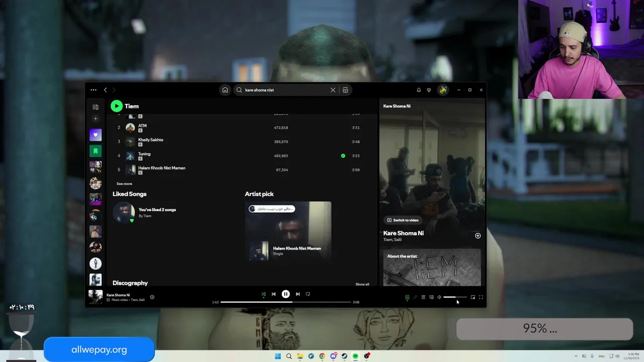Expand Your Library sidebar
The image size is (644, 362).
point(96,107)
